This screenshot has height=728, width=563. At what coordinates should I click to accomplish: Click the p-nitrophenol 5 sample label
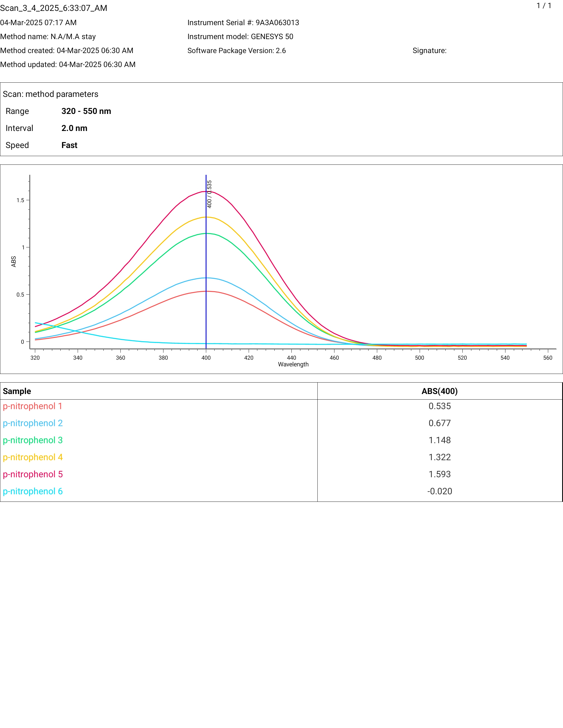tap(33, 474)
